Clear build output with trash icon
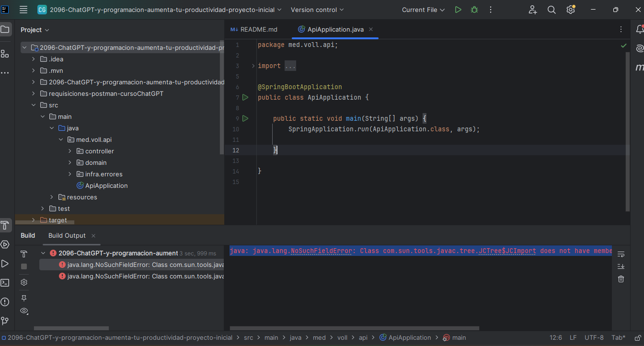Image resolution: width=644 pixels, height=346 pixels. click(621, 279)
